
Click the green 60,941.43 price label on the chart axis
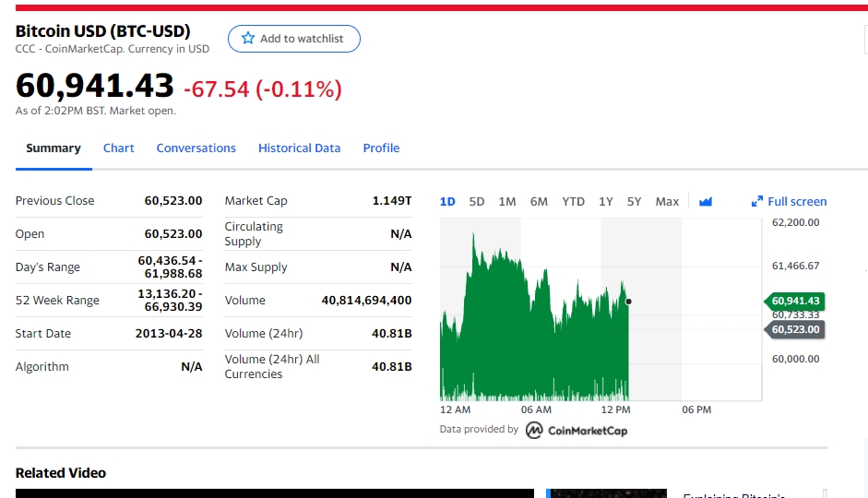tap(795, 301)
